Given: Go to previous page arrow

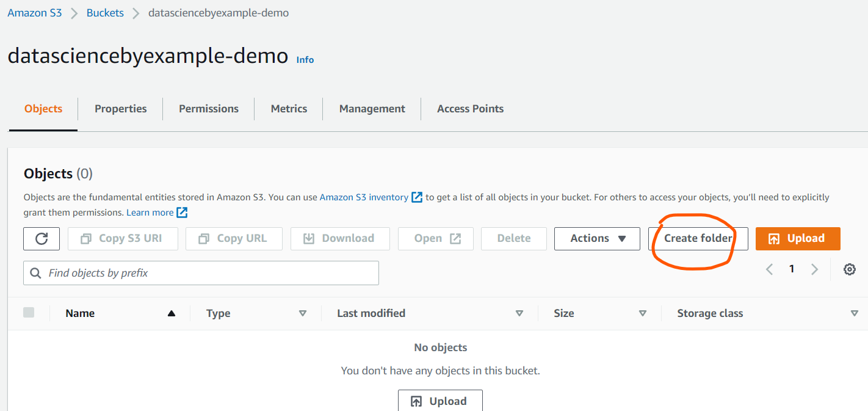Looking at the screenshot, I should coord(769,269).
